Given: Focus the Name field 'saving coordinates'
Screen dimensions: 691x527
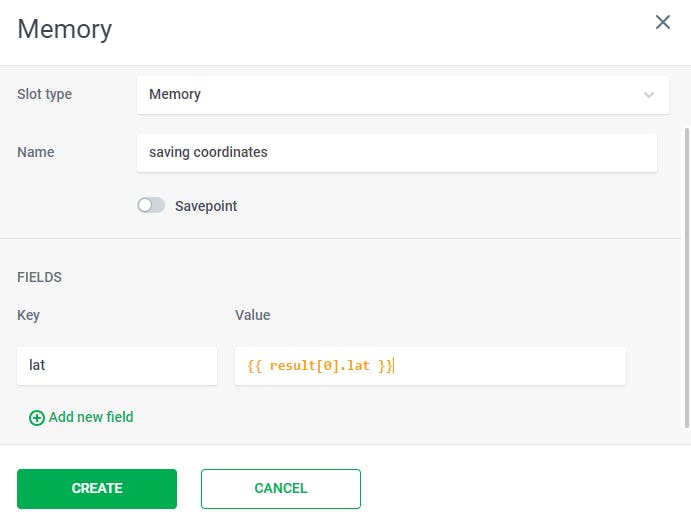Looking at the screenshot, I should pyautogui.click(x=396, y=153).
